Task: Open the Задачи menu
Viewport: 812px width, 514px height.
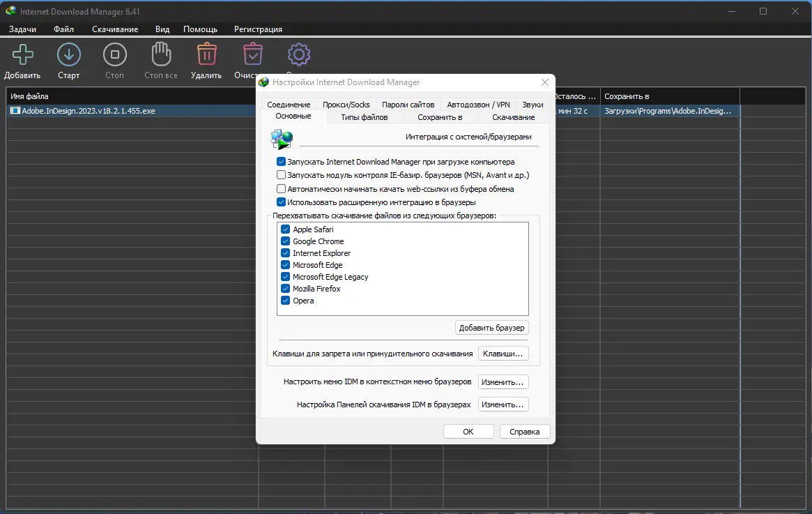Action: tap(23, 29)
